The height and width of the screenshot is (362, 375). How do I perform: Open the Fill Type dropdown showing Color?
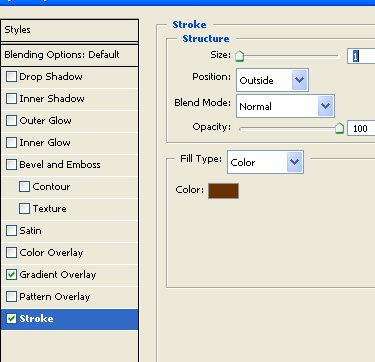click(265, 162)
